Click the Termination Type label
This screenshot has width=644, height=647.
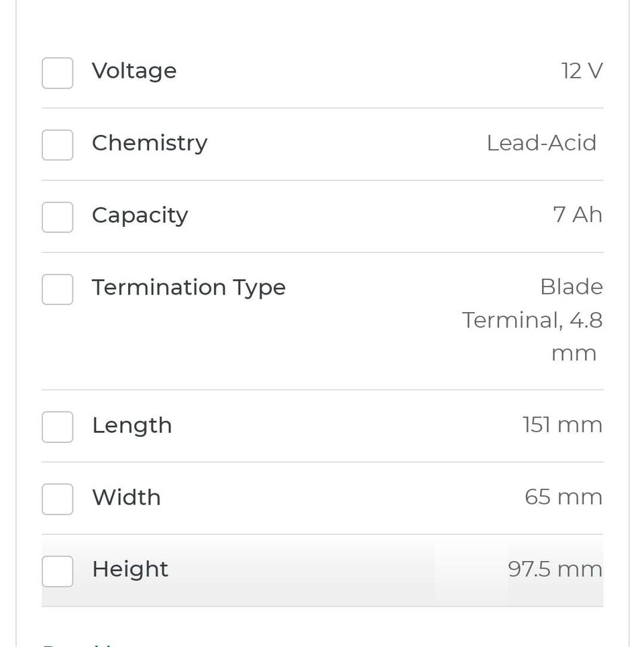point(189,287)
